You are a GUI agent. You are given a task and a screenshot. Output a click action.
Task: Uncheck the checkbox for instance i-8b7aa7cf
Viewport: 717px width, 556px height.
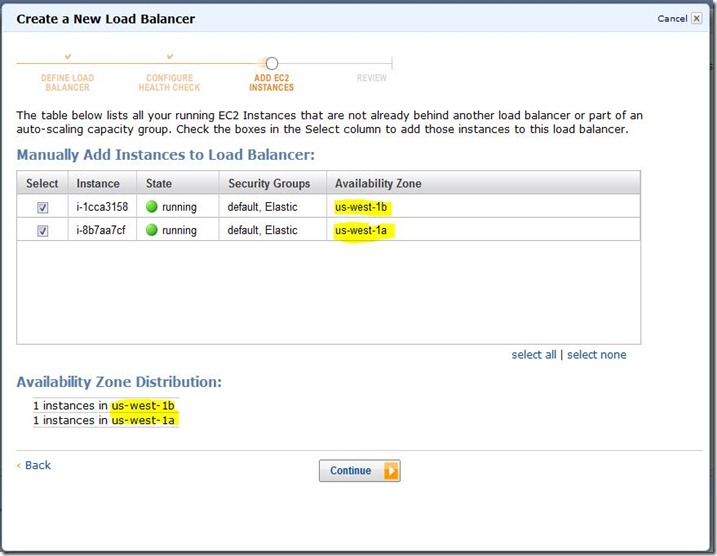[43, 231]
